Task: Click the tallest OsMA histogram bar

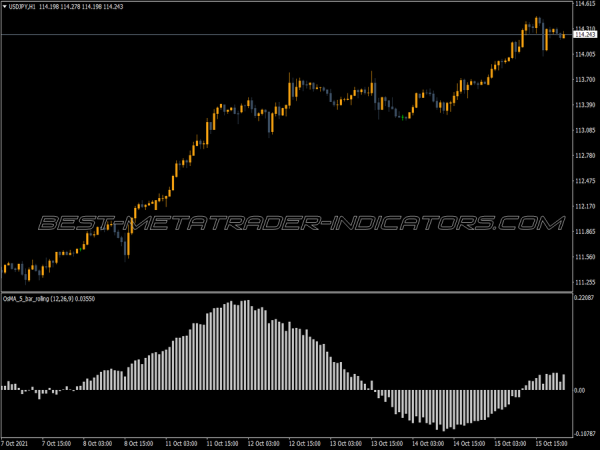Action: (x=236, y=345)
